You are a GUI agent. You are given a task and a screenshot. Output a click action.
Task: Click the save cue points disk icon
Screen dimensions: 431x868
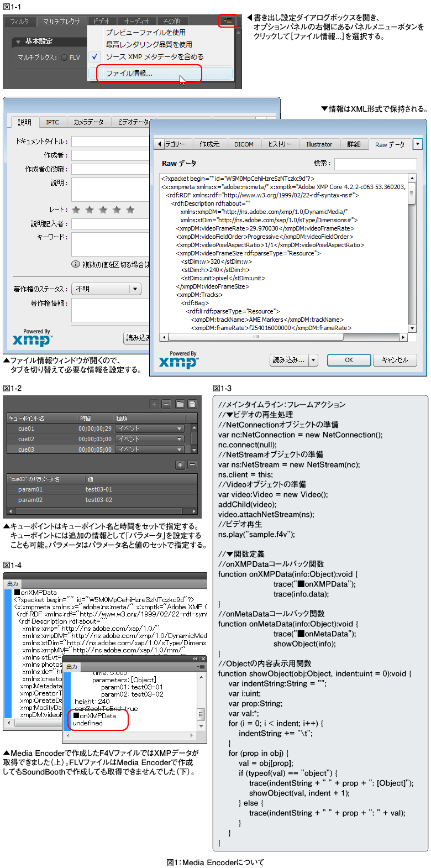click(x=192, y=405)
